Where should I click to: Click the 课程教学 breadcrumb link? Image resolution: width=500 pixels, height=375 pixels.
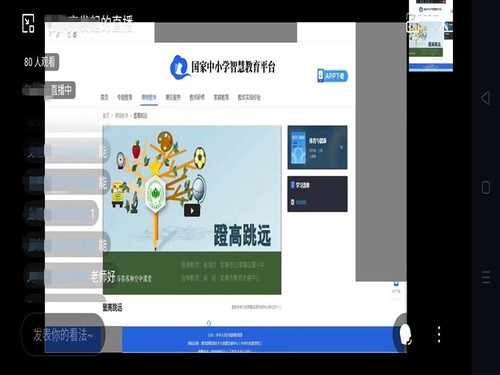tap(121, 116)
